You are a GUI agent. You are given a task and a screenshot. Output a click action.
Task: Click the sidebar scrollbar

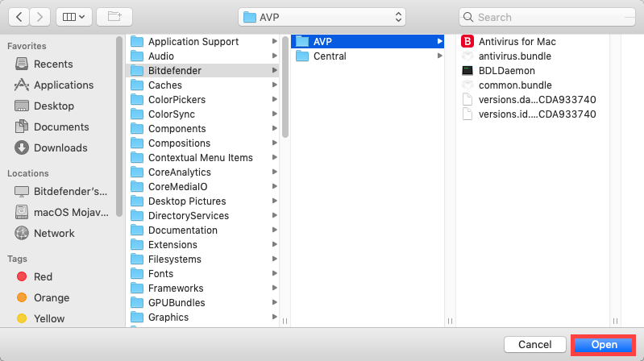[x=119, y=127]
